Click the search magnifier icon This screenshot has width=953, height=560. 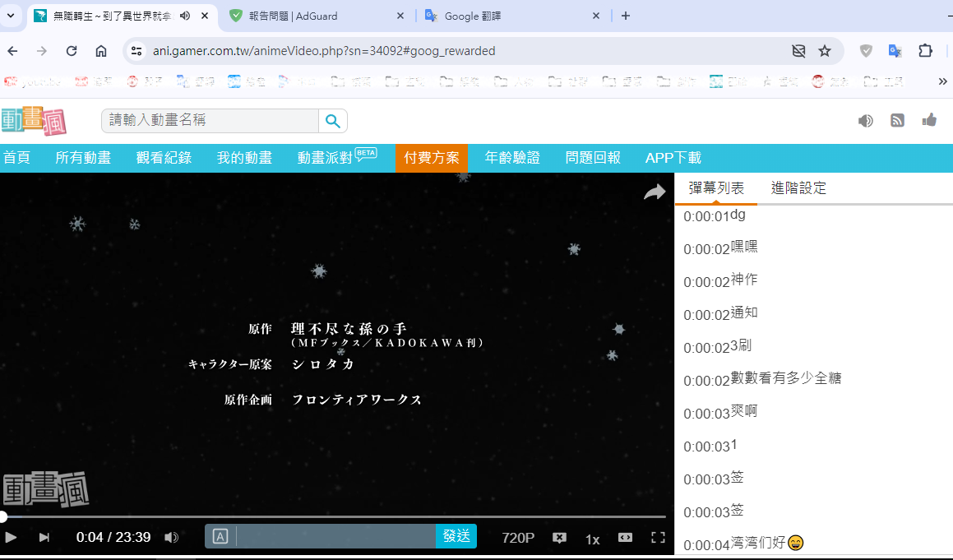332,120
